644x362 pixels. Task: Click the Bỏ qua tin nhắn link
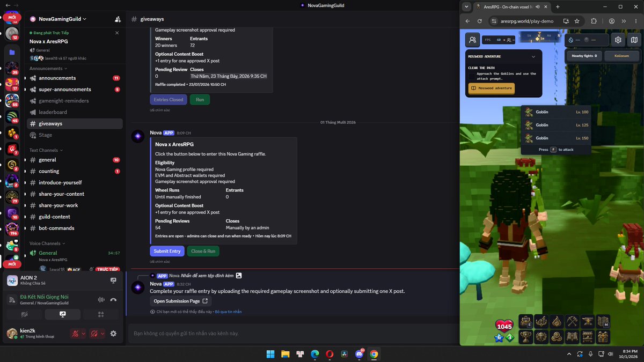coord(228,312)
